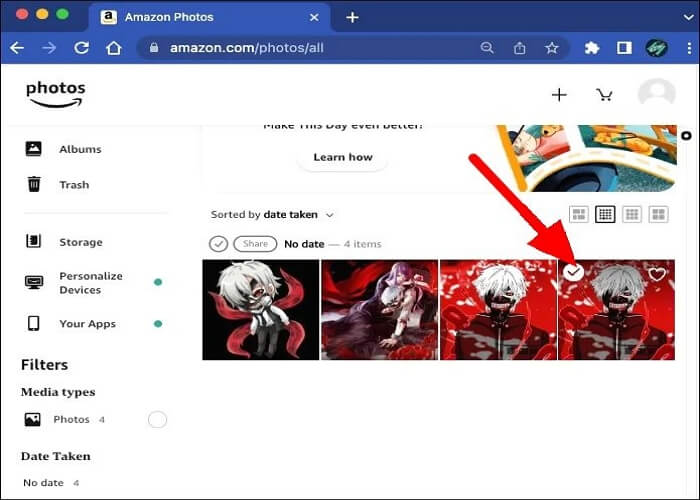700x500 pixels.
Task: Click the plus add/upload icon in header
Action: point(559,95)
